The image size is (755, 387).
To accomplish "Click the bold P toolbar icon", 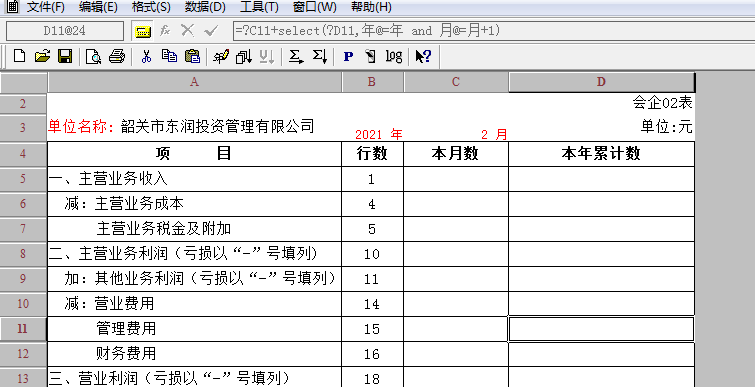I will pyautogui.click(x=348, y=56).
